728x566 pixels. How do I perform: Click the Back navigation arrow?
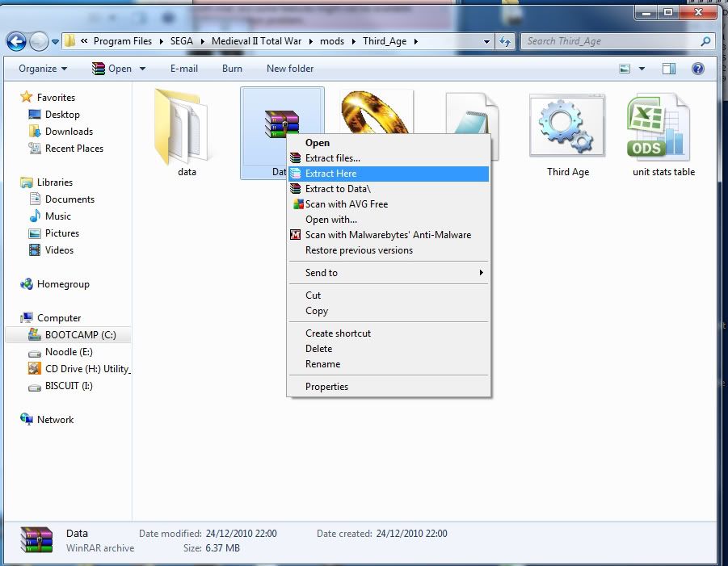coord(16,41)
